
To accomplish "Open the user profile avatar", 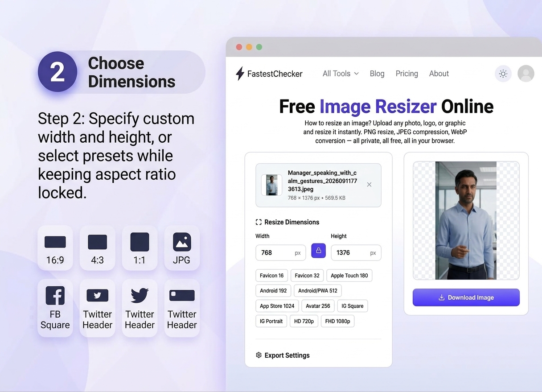I will point(526,74).
